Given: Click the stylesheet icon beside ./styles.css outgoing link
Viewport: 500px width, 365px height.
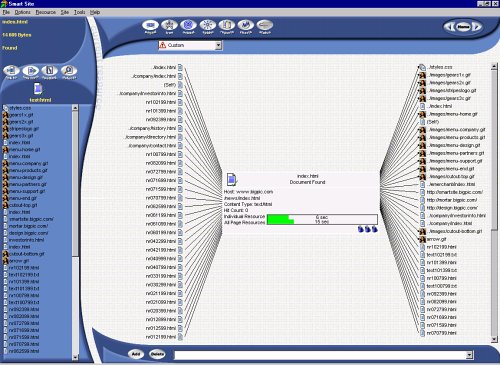Looking at the screenshot, I should [422, 67].
